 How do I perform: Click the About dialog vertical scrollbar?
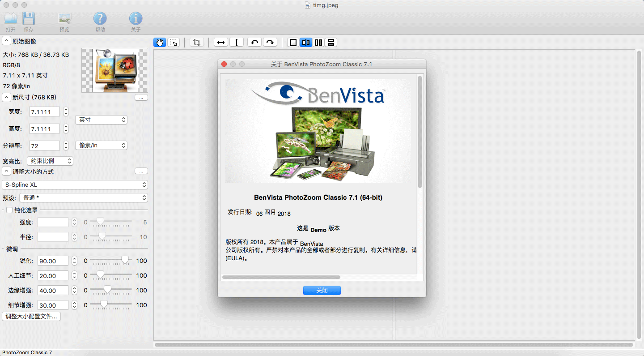pyautogui.click(x=420, y=132)
